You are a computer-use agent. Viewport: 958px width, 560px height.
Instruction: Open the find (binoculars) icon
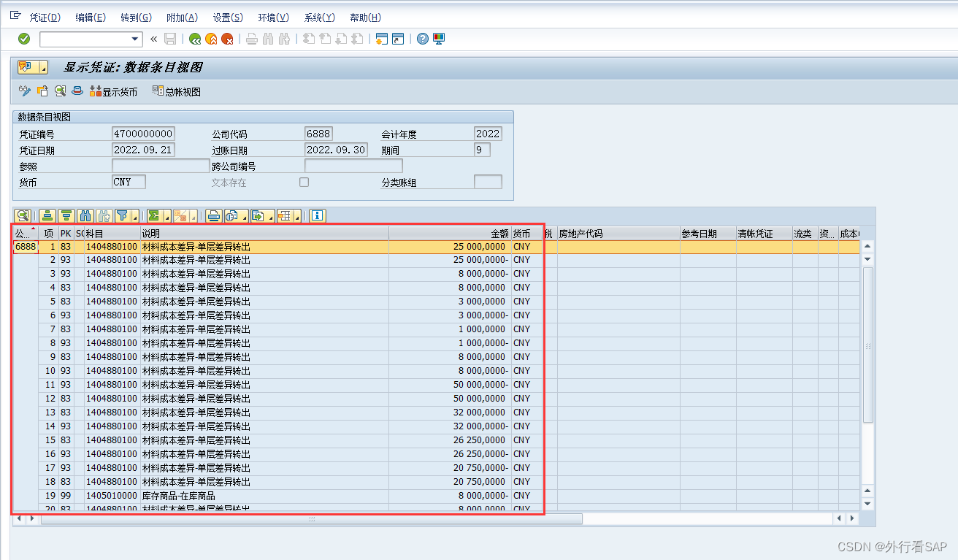pyautogui.click(x=84, y=216)
